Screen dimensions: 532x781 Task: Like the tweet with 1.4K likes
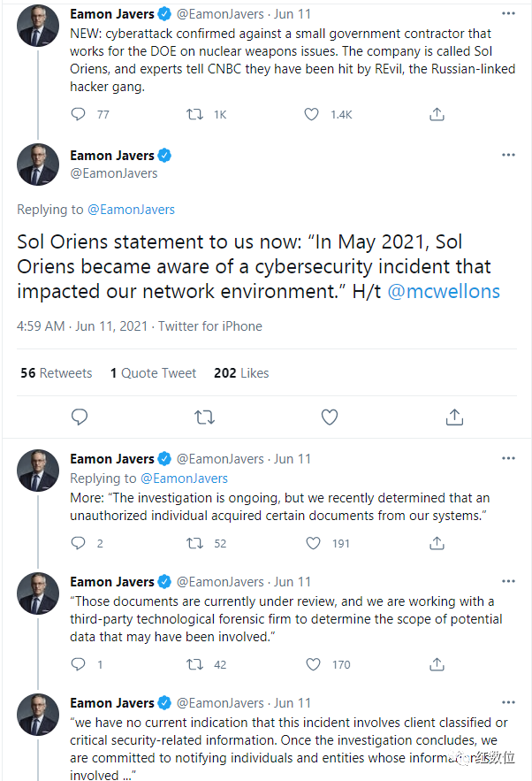[x=312, y=115]
